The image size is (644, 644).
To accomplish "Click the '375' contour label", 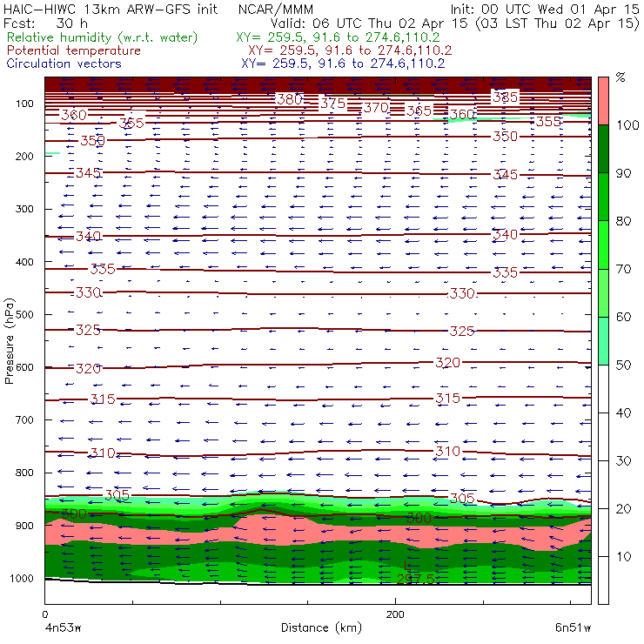I will [333, 103].
